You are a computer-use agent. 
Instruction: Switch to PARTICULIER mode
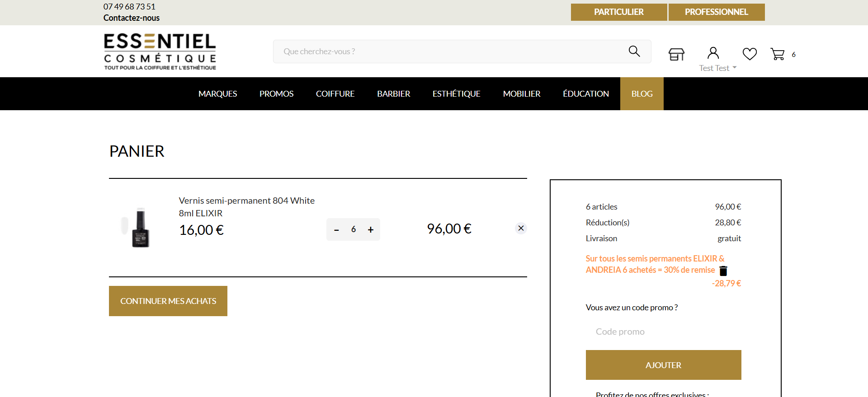(x=619, y=12)
